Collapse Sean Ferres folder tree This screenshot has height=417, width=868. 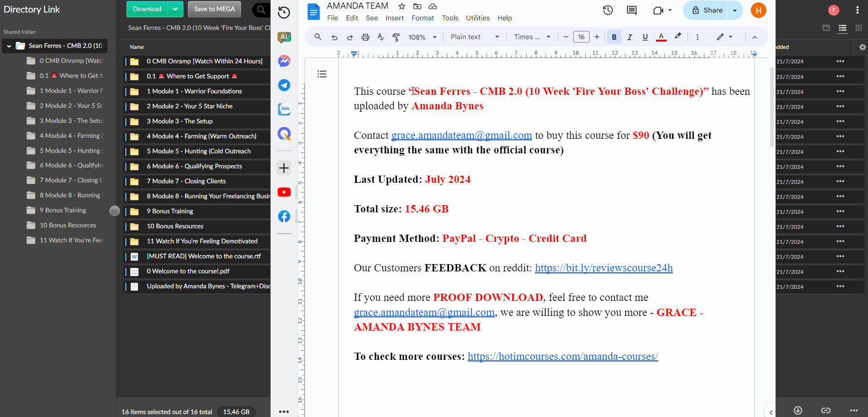tap(9, 46)
